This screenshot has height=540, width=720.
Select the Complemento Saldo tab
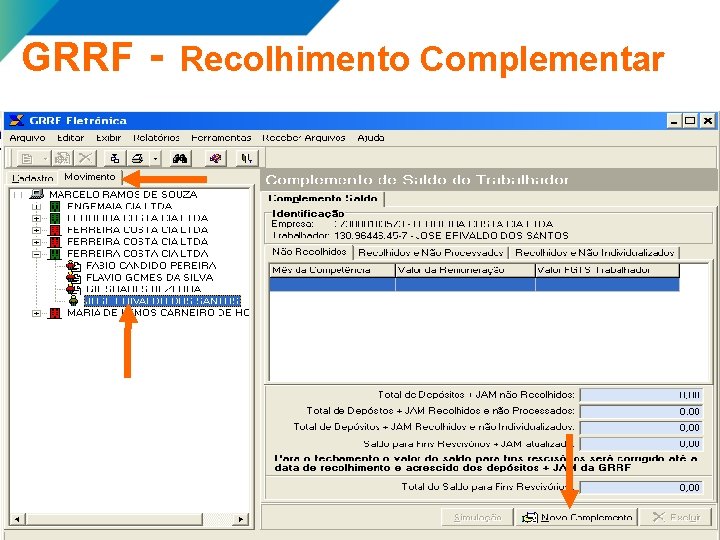tap(323, 198)
